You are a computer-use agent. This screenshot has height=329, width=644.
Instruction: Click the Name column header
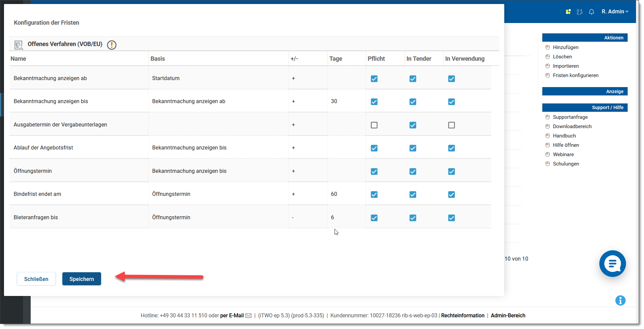coord(18,59)
